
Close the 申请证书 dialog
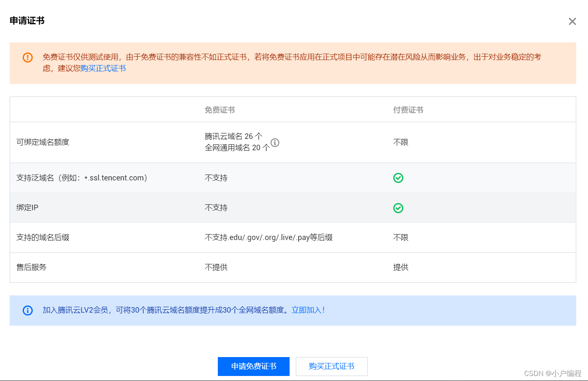[x=572, y=21]
